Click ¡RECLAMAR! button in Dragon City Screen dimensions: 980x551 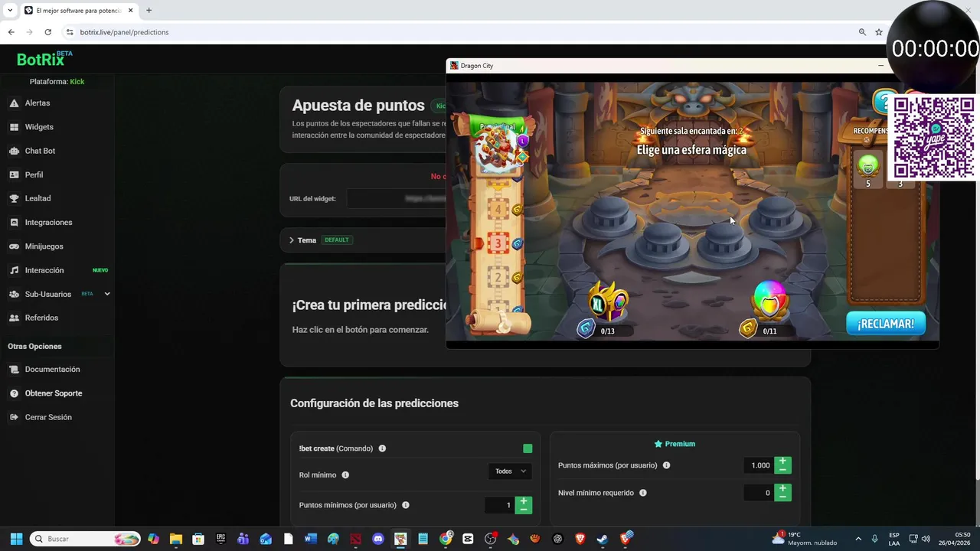[886, 324]
